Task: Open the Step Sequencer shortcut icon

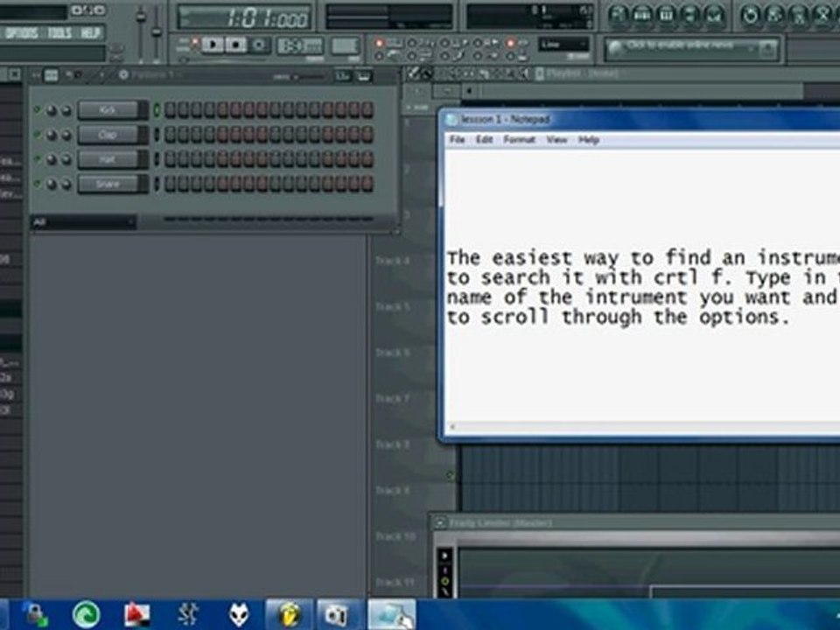Action: (x=643, y=15)
